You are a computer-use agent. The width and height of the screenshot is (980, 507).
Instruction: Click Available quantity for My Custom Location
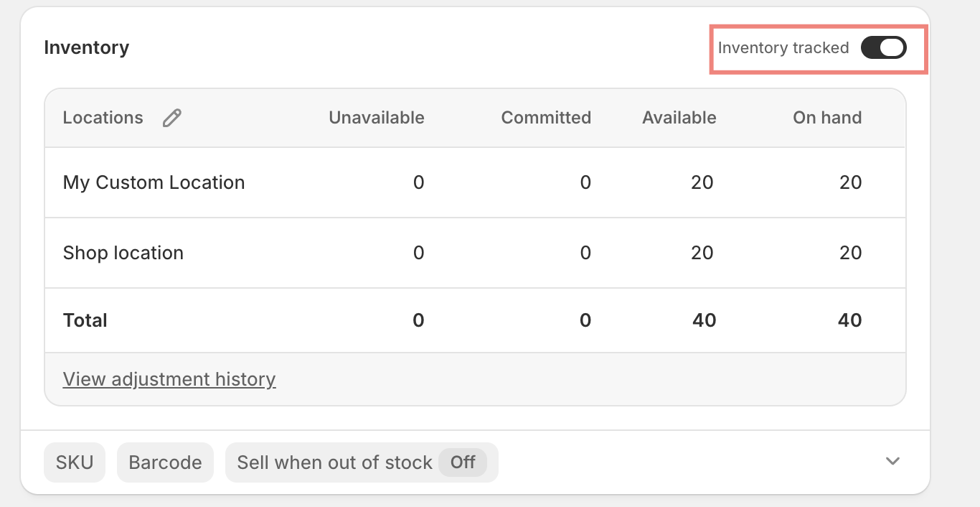pos(702,182)
